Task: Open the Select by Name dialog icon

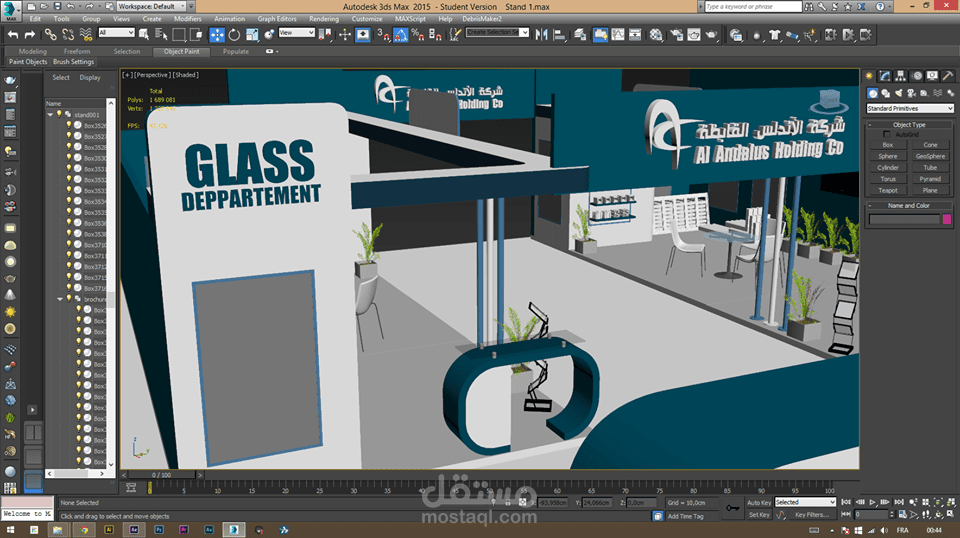Action: tap(161, 35)
